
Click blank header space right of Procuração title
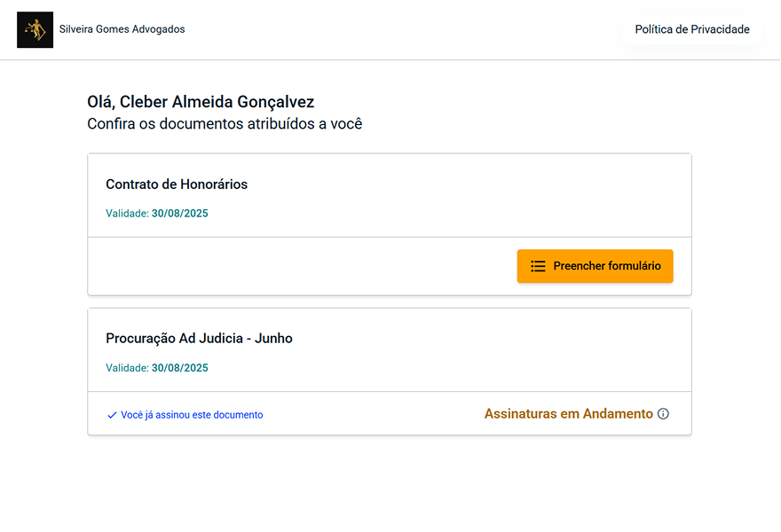tap(488, 338)
